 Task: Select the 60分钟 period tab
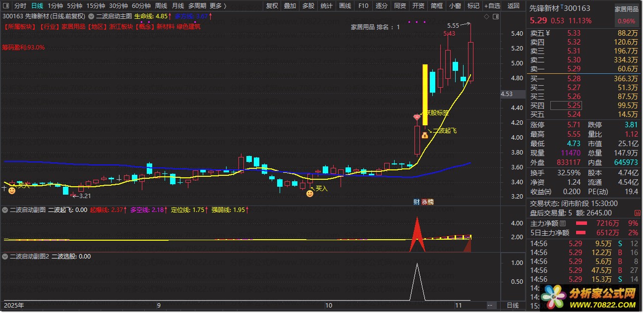pyautogui.click(x=141, y=6)
